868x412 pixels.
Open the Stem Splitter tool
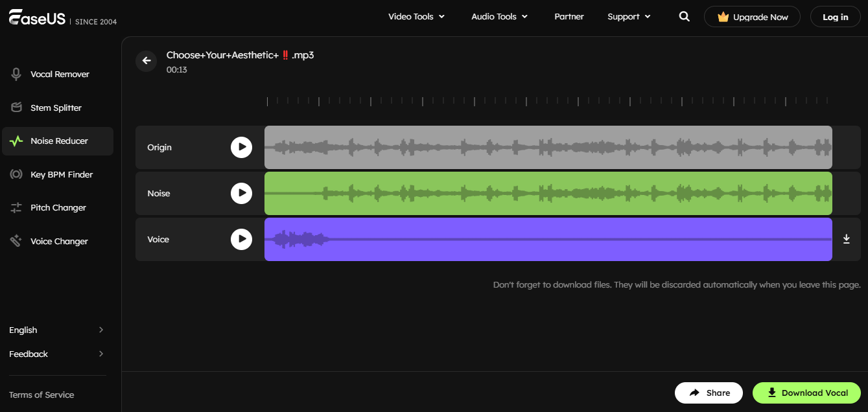pyautogui.click(x=56, y=108)
